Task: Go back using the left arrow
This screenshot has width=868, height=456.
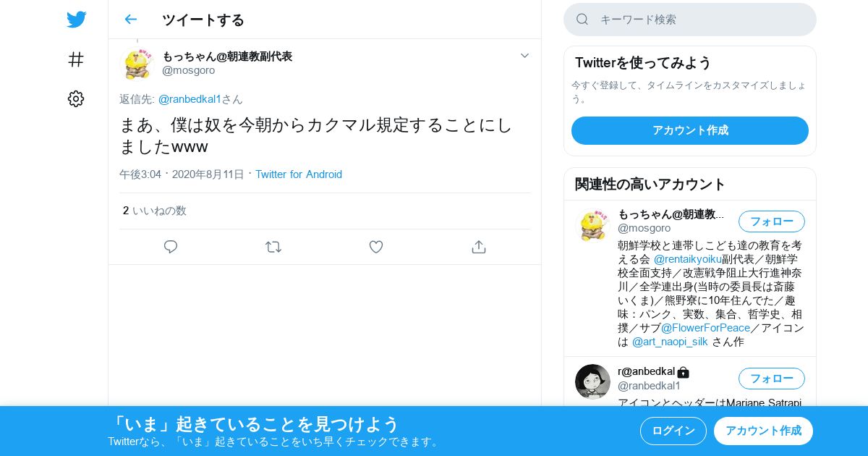Action: coord(130,20)
